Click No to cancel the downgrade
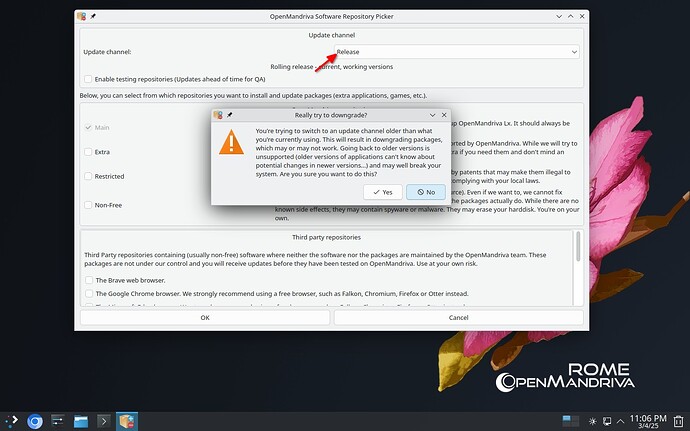 pyautogui.click(x=426, y=191)
